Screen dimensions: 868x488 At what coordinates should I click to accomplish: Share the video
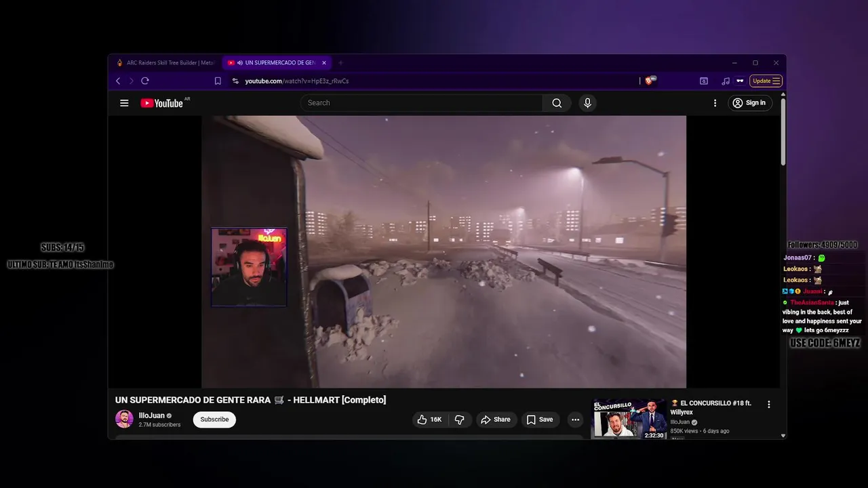tap(496, 420)
